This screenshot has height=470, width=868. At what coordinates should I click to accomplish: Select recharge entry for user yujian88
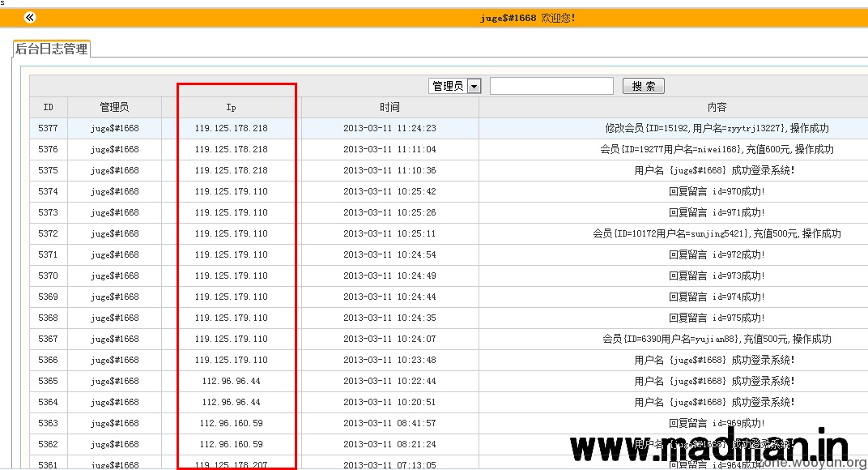tap(717, 339)
